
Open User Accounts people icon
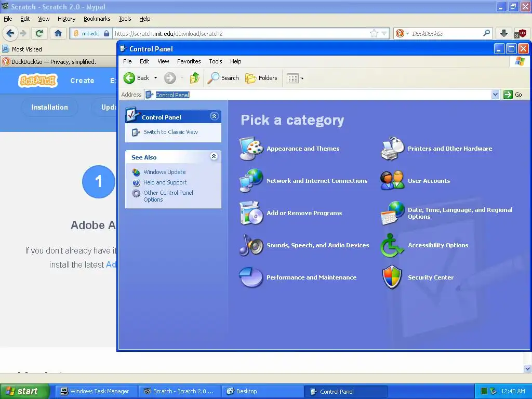coord(393,180)
